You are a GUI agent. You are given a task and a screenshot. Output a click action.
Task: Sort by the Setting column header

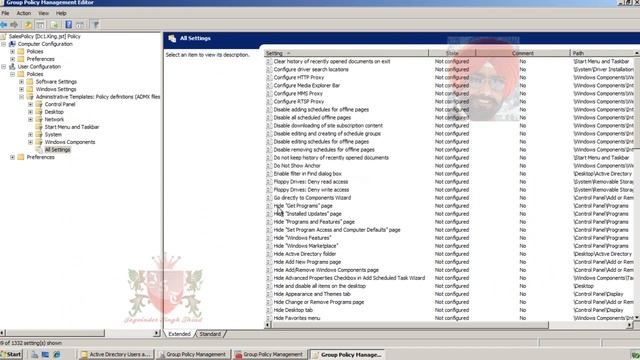pyautogui.click(x=346, y=53)
